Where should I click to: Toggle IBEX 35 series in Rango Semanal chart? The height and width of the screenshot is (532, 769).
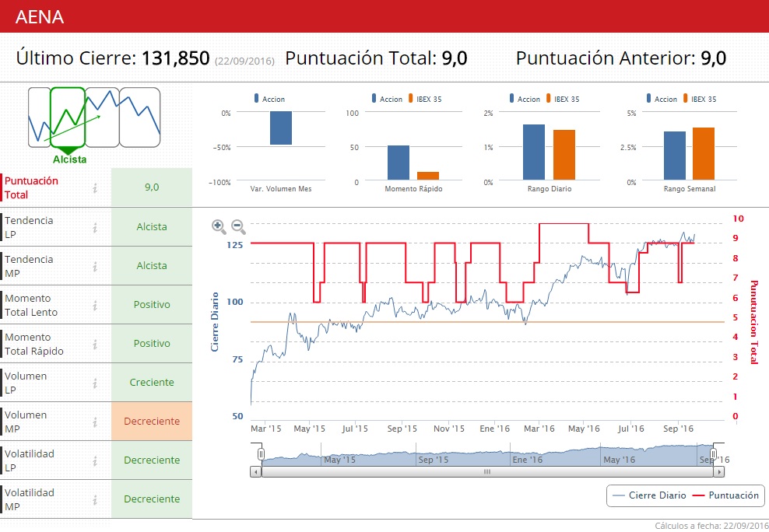pyautogui.click(x=700, y=99)
